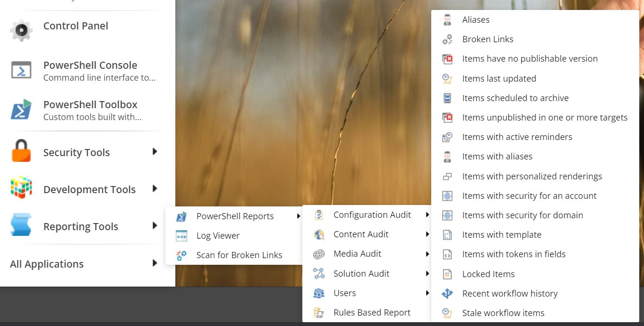The image size is (644, 326).
Task: Click the PowerShell Reports icon
Action: pyautogui.click(x=181, y=216)
